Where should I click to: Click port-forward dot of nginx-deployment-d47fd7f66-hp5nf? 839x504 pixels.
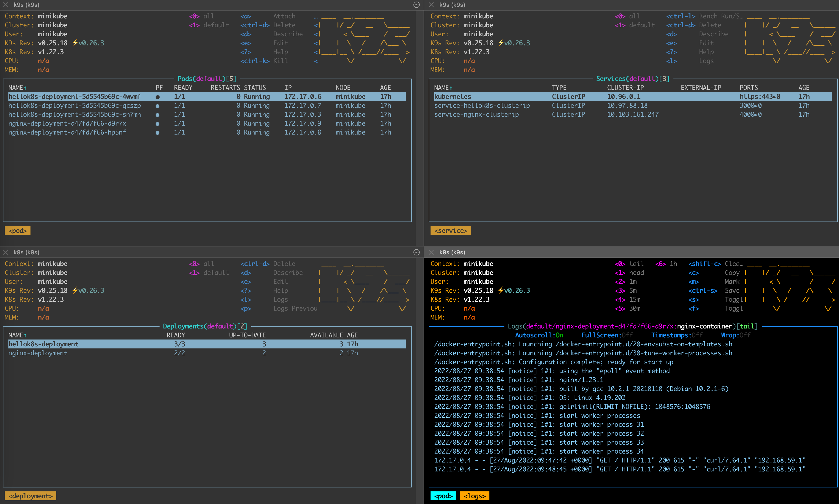[x=157, y=133]
